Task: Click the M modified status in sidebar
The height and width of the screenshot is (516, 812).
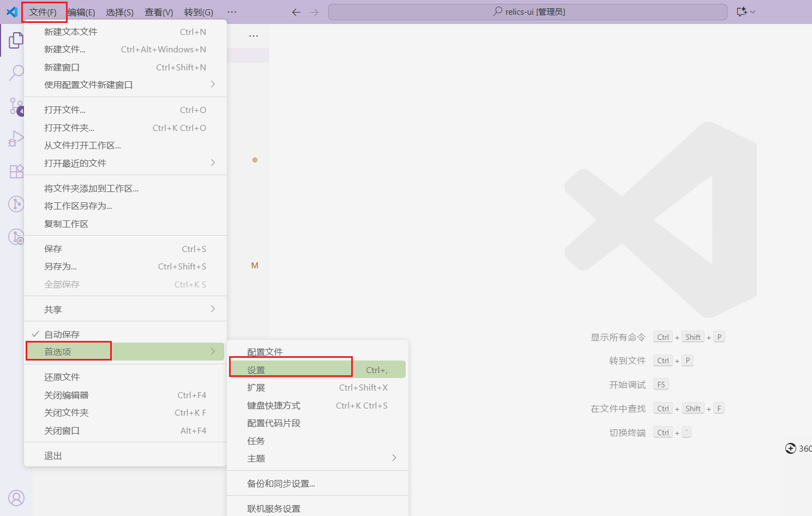Action: click(255, 266)
